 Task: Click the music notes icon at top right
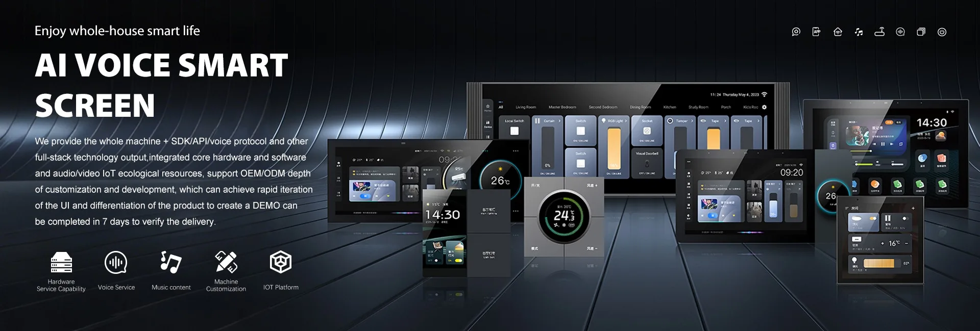point(859,32)
